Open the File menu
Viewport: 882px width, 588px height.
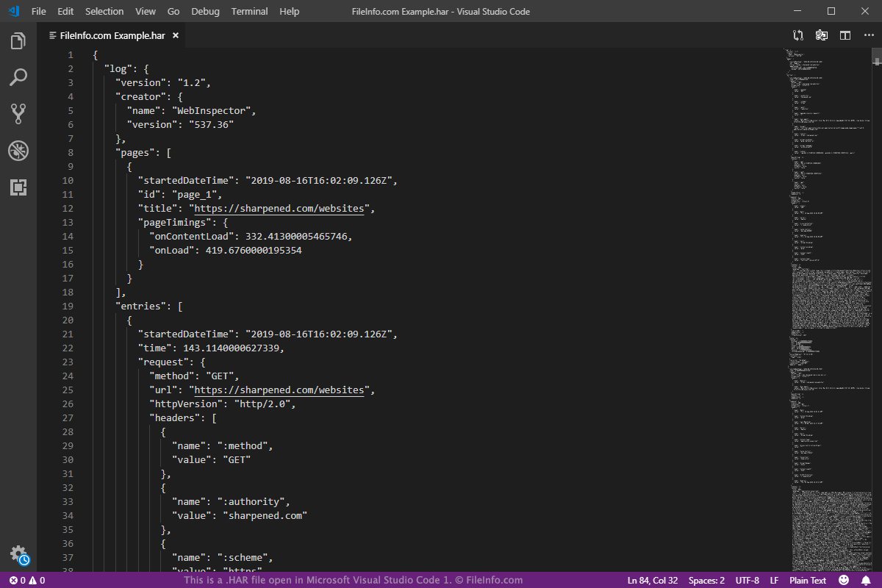pyautogui.click(x=39, y=12)
